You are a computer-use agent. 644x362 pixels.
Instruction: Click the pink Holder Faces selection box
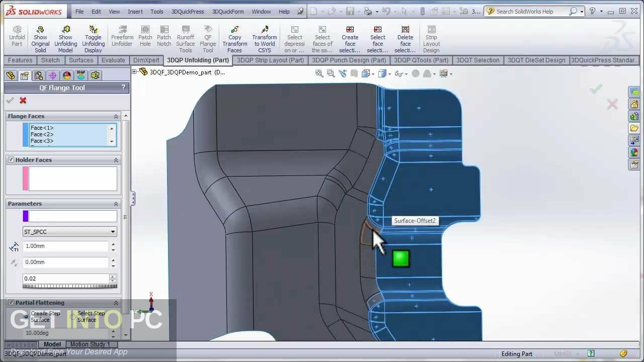[x=72, y=178]
